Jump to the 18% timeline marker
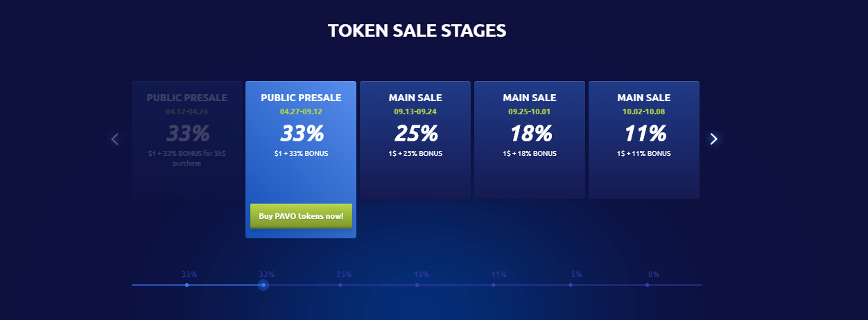Image resolution: width=868 pixels, height=320 pixels. click(417, 285)
